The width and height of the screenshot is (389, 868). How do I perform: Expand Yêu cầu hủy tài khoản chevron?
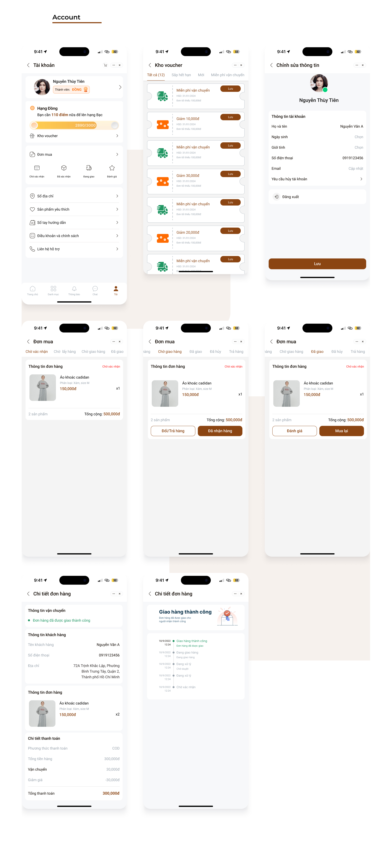pyautogui.click(x=361, y=179)
